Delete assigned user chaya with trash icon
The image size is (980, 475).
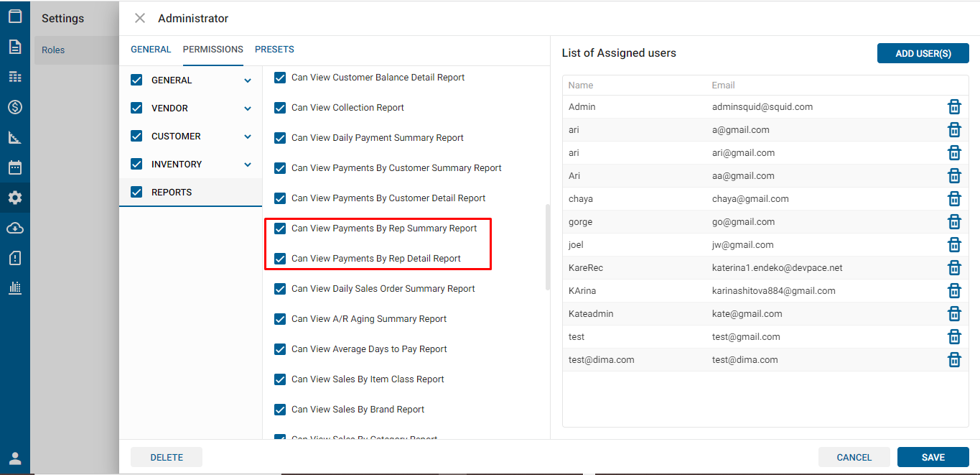click(x=954, y=199)
